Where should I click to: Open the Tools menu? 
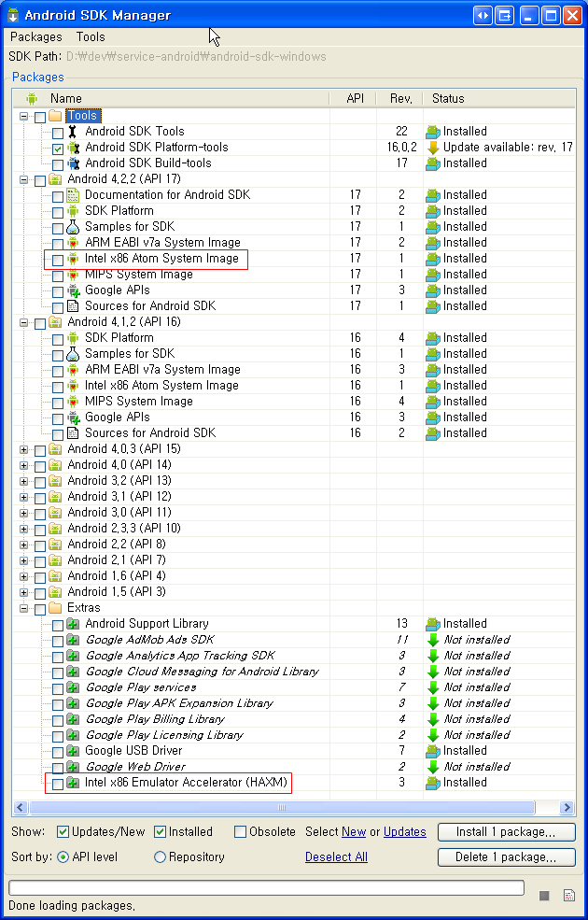pyautogui.click(x=91, y=37)
